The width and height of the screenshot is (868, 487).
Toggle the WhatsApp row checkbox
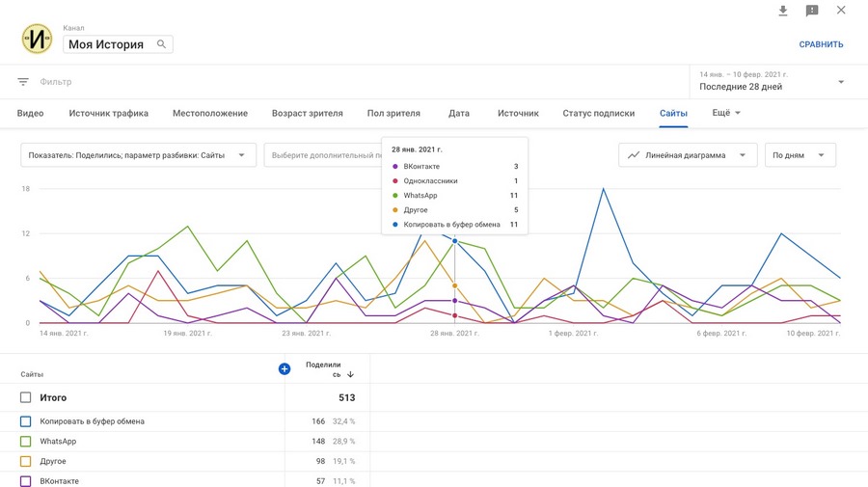[x=26, y=442]
